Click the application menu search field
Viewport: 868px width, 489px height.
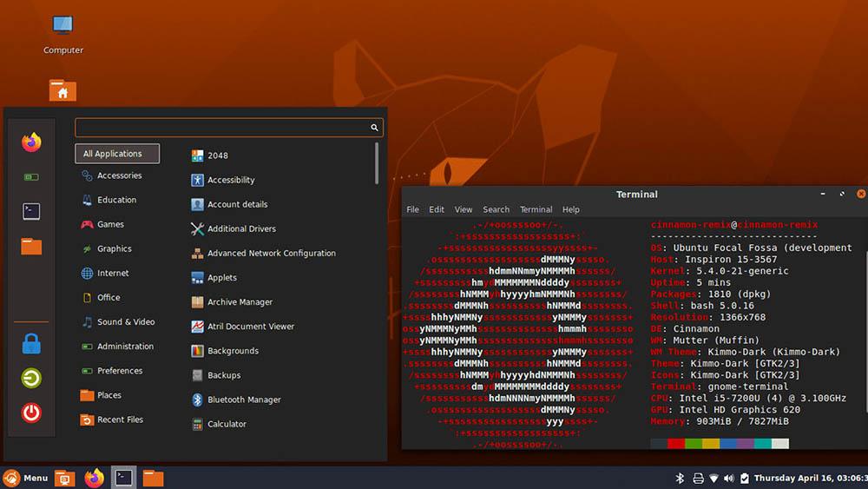point(222,128)
